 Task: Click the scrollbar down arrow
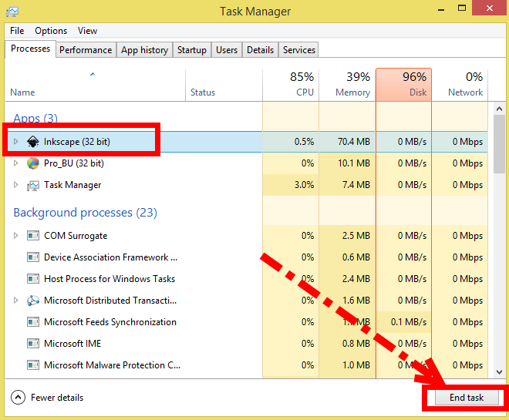point(499,371)
